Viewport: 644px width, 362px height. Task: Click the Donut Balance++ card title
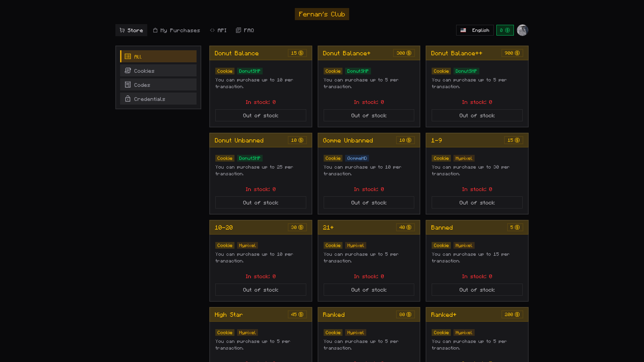[x=457, y=53]
